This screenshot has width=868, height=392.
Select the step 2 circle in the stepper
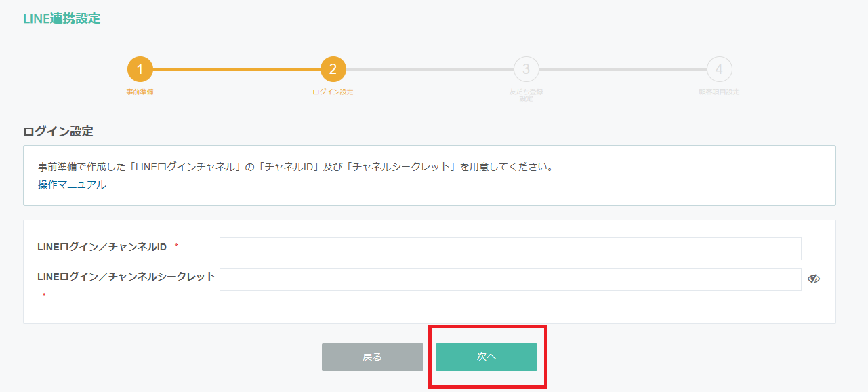click(333, 69)
